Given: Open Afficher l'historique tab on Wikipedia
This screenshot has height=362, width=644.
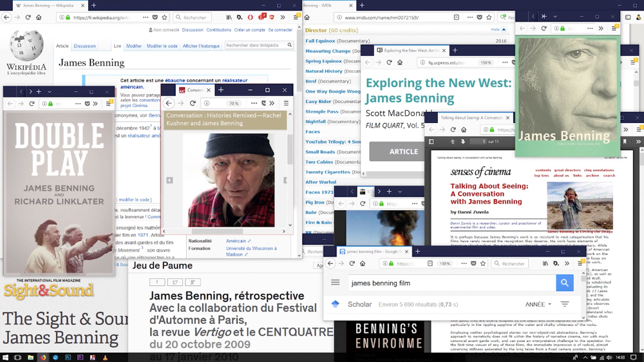Looking at the screenshot, I should point(201,46).
